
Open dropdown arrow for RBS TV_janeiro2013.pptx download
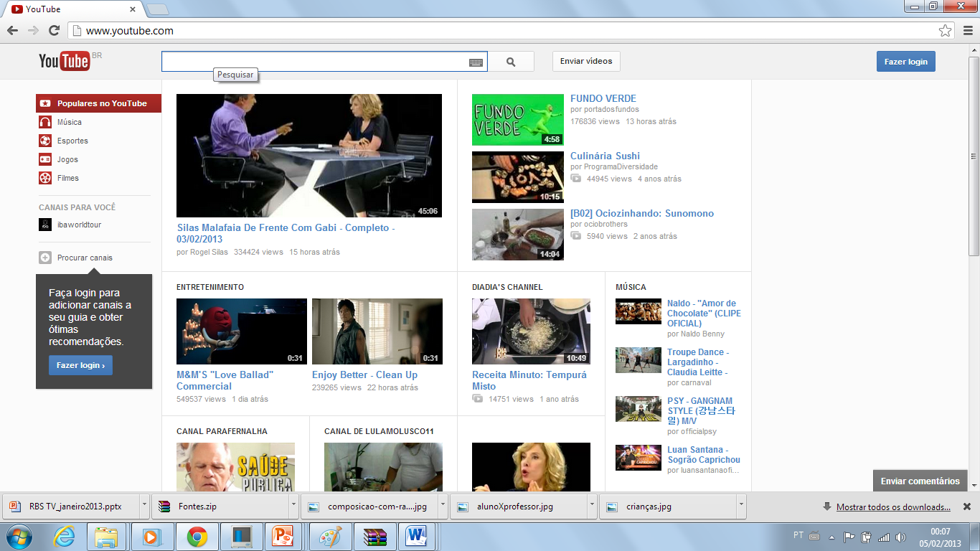[x=144, y=506]
